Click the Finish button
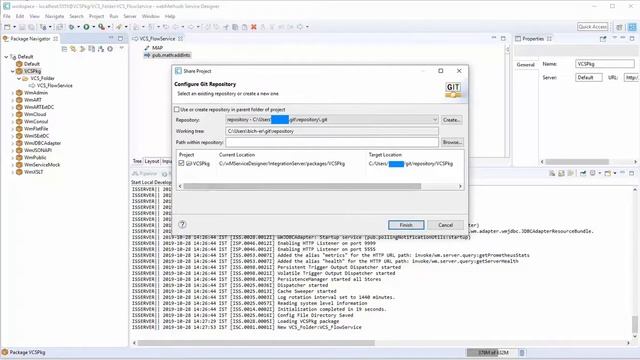This screenshot has height=360, width=640. 406,225
